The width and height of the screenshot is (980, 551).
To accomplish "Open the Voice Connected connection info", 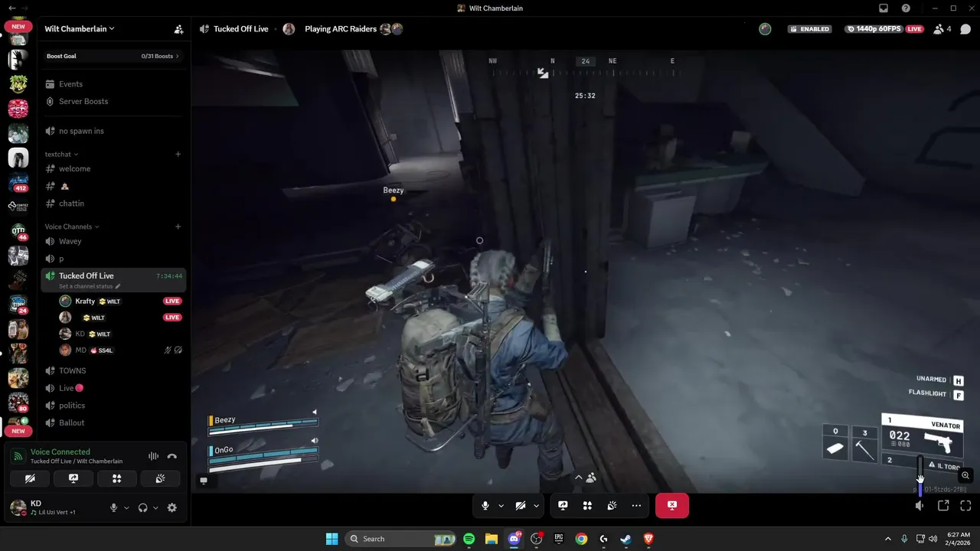I will (60, 452).
